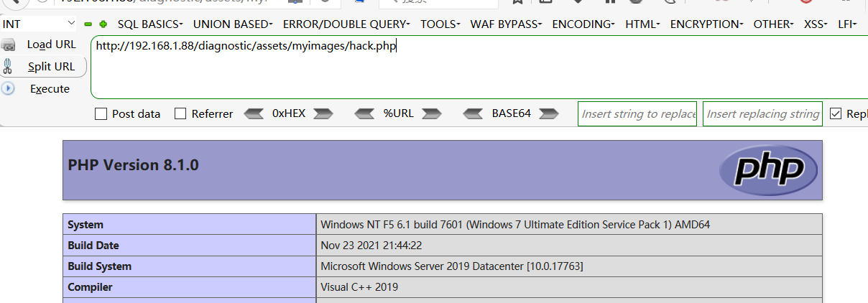Click the 'Compiler' row label
This screenshot has height=303, width=868.
pyautogui.click(x=90, y=287)
